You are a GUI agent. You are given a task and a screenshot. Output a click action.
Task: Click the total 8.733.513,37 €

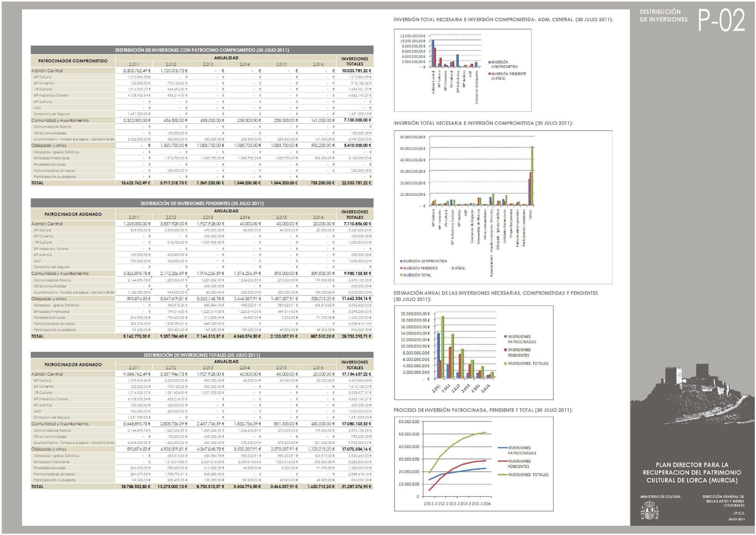point(211,487)
